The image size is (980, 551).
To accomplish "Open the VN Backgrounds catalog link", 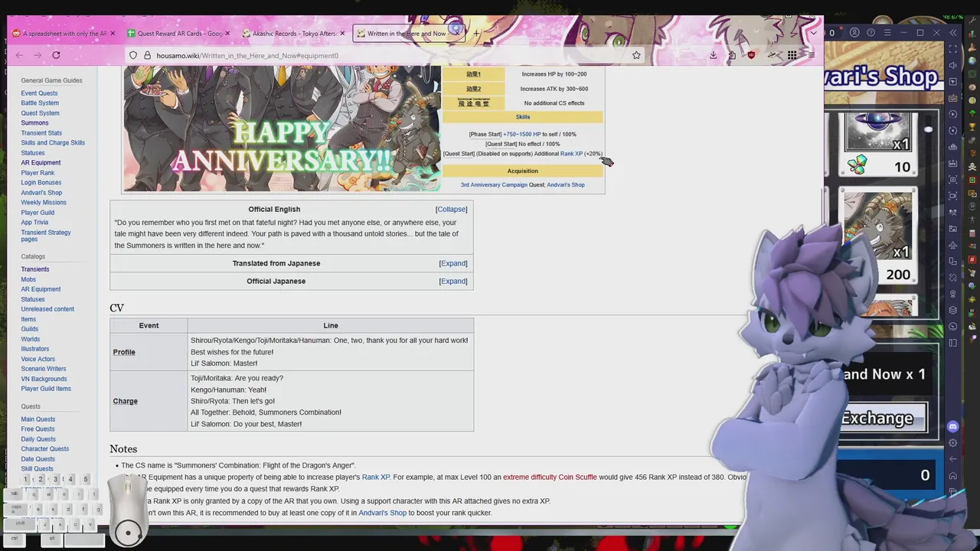I will [44, 379].
